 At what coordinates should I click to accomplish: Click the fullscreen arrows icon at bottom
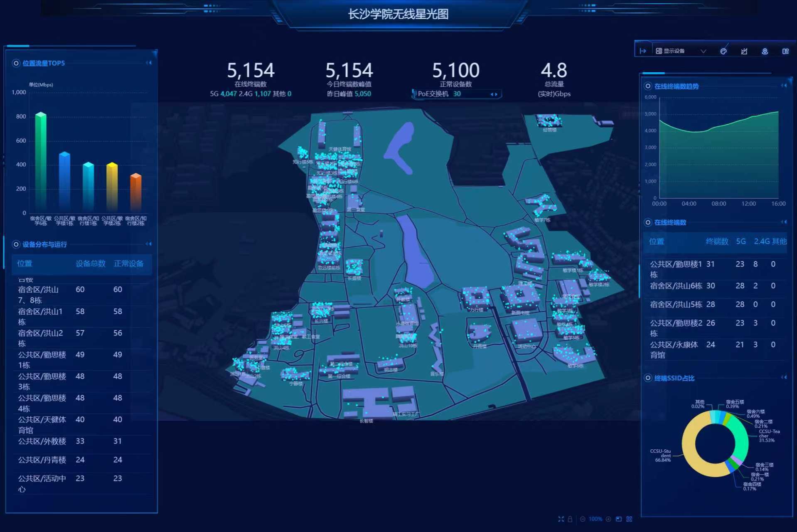click(561, 519)
